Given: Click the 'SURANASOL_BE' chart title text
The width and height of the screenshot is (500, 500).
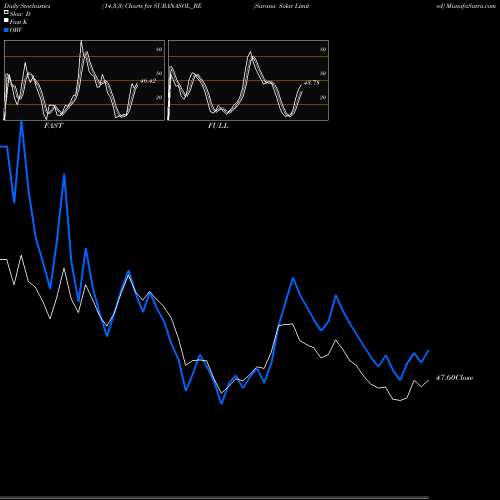Looking at the screenshot, I should pos(178,6).
